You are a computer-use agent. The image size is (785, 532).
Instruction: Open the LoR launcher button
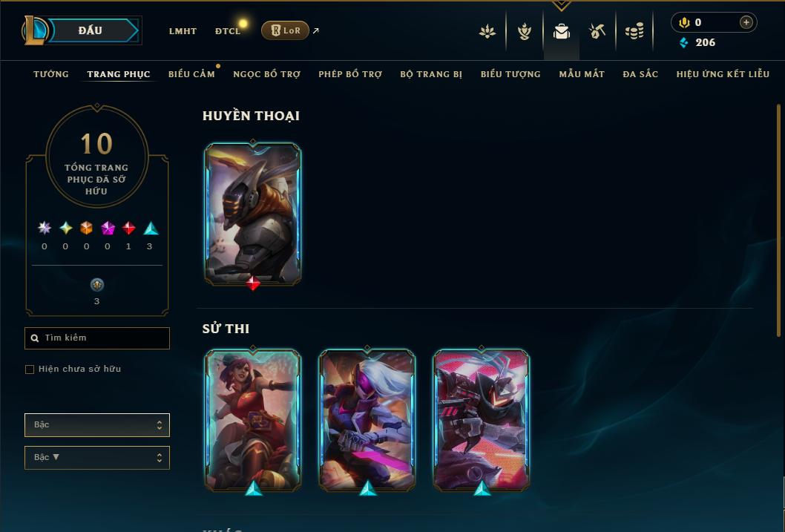[285, 30]
